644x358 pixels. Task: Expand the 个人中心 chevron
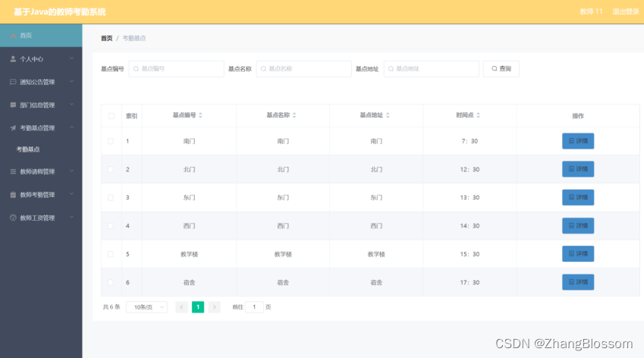pyautogui.click(x=72, y=58)
